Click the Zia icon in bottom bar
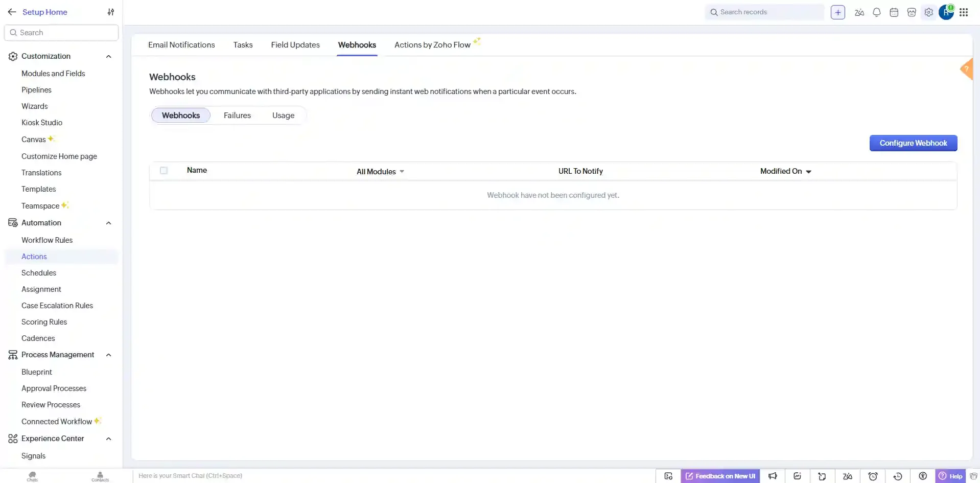The image size is (980, 483). click(x=848, y=476)
